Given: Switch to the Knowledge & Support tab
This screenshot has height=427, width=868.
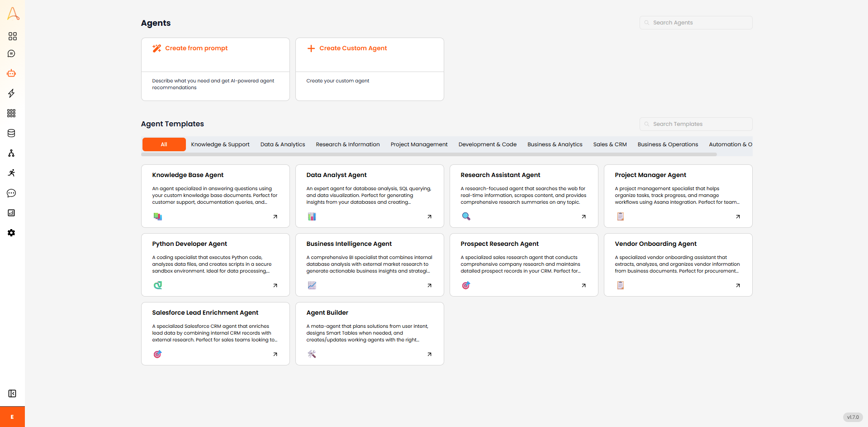Looking at the screenshot, I should tap(220, 144).
